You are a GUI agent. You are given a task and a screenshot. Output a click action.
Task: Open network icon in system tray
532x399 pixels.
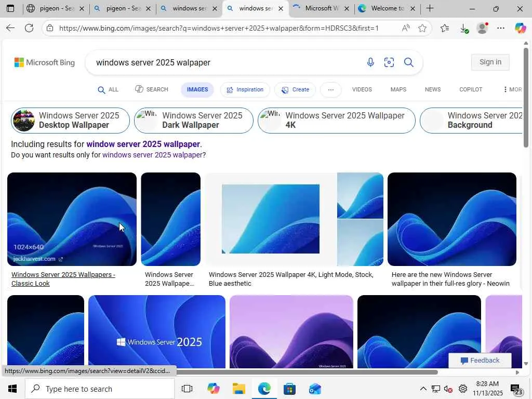click(436, 389)
